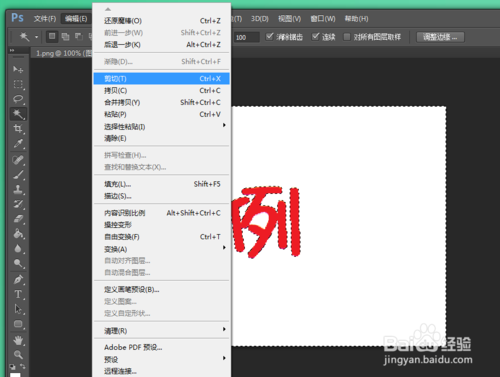Swap foreground and background colors

23,366
